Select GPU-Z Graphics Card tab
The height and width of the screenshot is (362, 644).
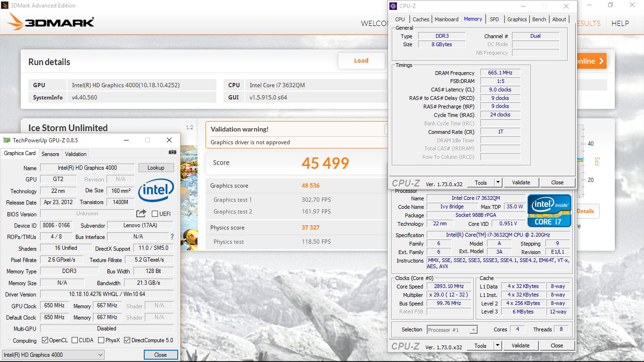pyautogui.click(x=20, y=153)
